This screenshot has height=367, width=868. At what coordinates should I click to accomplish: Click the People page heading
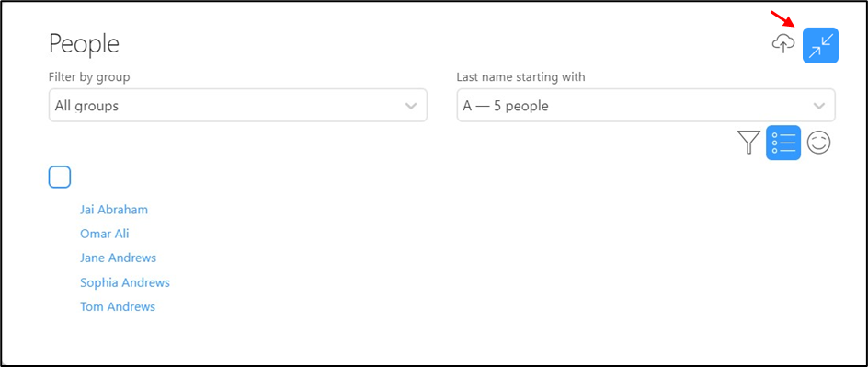pyautogui.click(x=85, y=44)
